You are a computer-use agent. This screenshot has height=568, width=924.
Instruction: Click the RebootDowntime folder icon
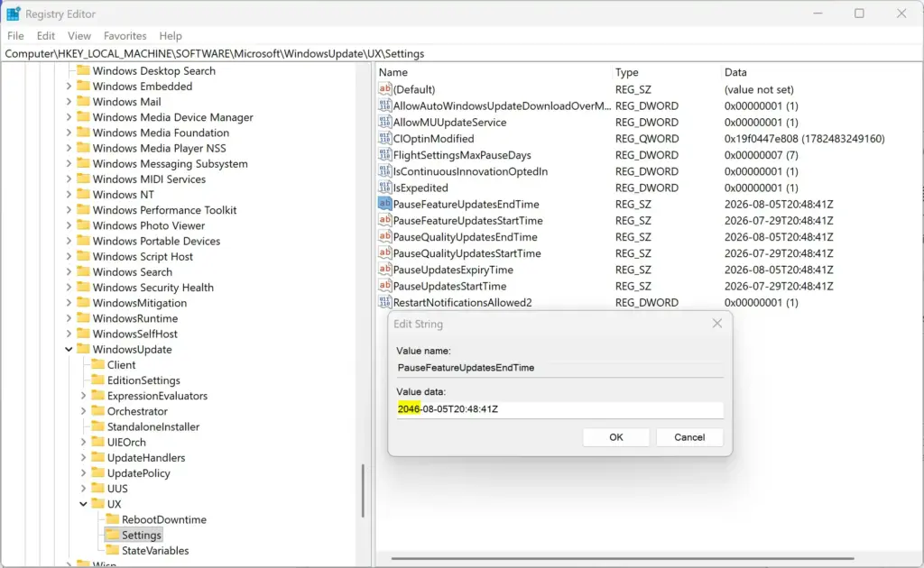112,519
